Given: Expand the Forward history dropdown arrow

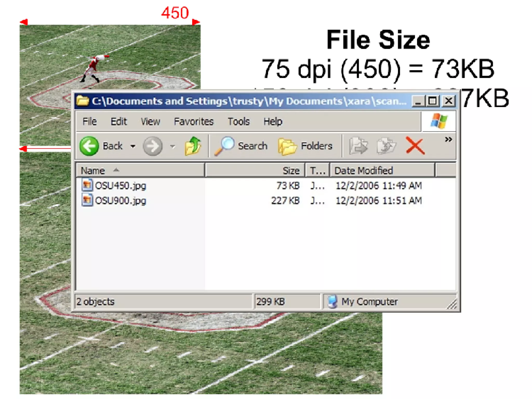Looking at the screenshot, I should click(x=172, y=146).
